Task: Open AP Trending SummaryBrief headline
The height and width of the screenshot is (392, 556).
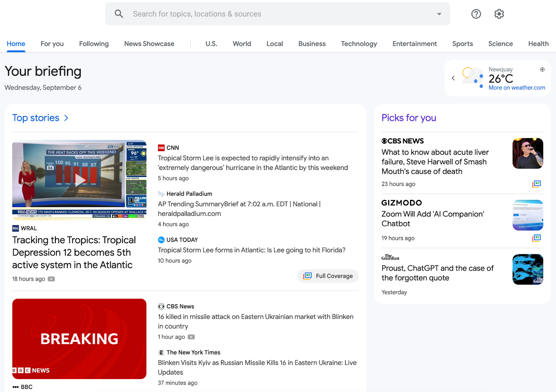Action: coord(239,209)
